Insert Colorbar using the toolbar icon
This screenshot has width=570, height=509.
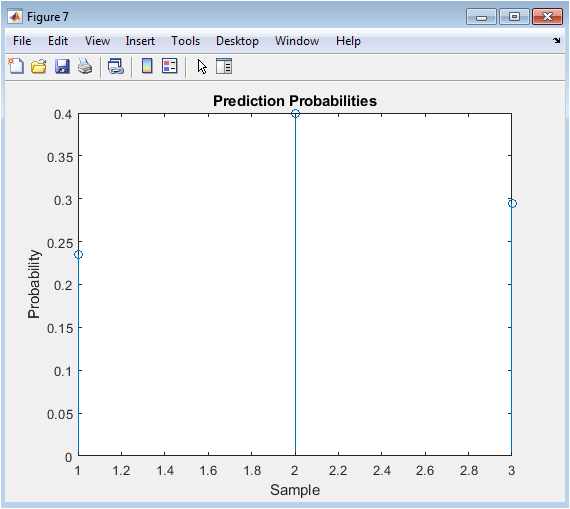[147, 66]
